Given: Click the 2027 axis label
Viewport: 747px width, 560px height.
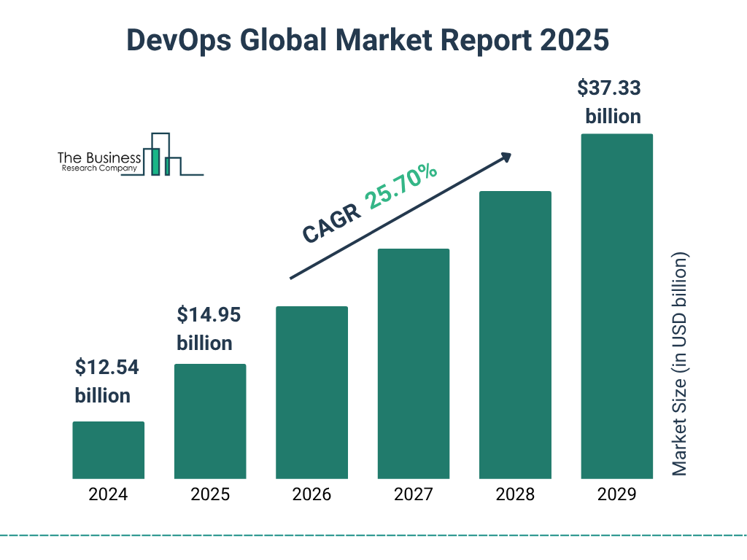Looking at the screenshot, I should coord(413,495).
